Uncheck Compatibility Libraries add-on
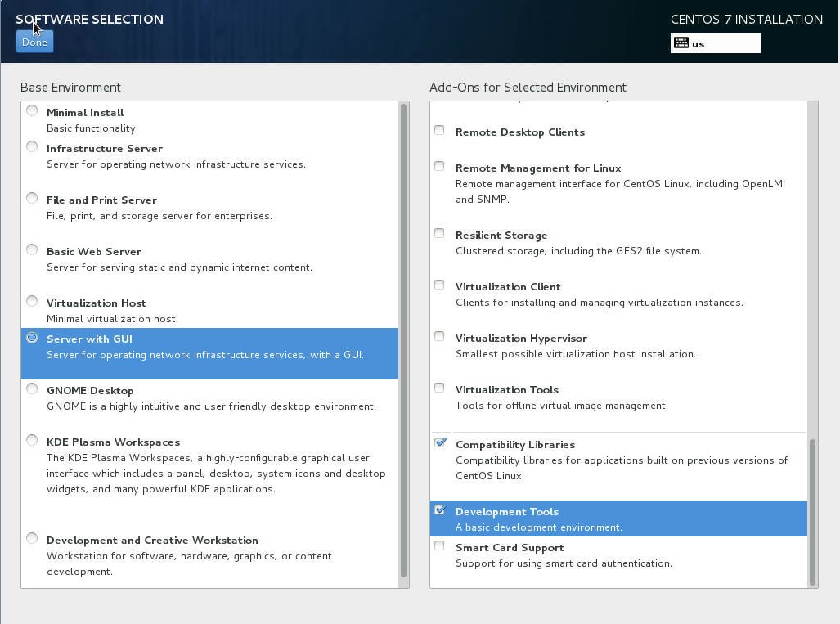Screen dimensions: 840x624 [440, 443]
